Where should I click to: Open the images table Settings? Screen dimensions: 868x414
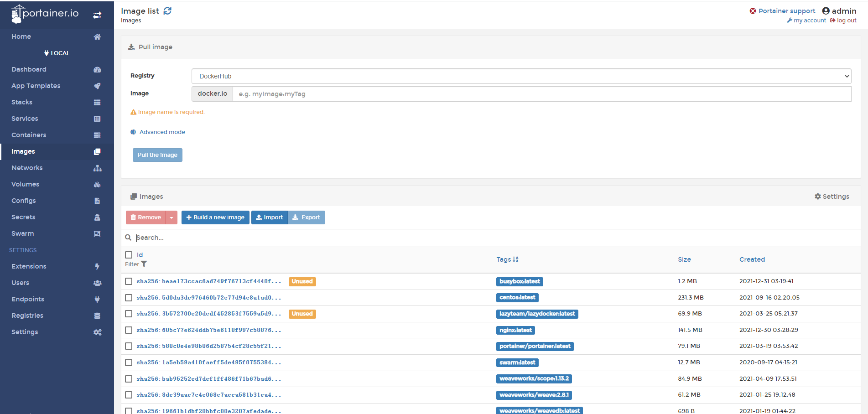(832, 197)
